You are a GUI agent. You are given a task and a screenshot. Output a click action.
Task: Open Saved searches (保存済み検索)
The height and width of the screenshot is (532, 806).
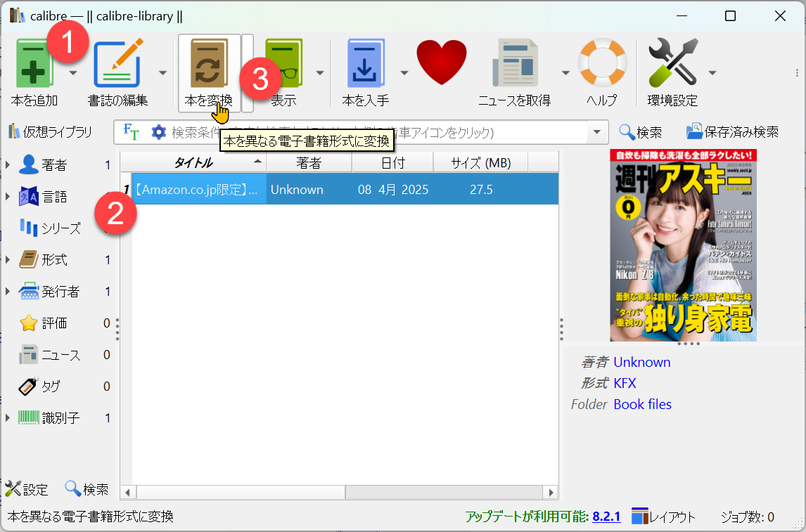732,133
